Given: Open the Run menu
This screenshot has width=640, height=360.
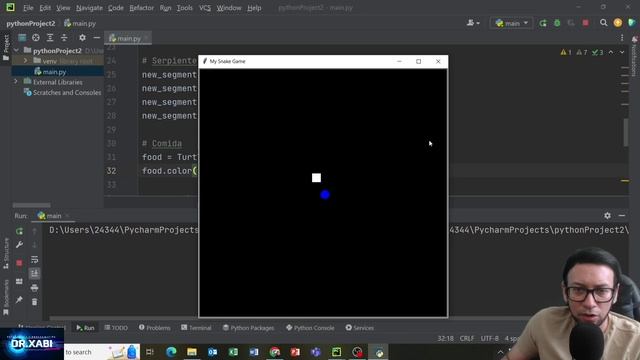Looking at the screenshot, I should (x=165, y=8).
